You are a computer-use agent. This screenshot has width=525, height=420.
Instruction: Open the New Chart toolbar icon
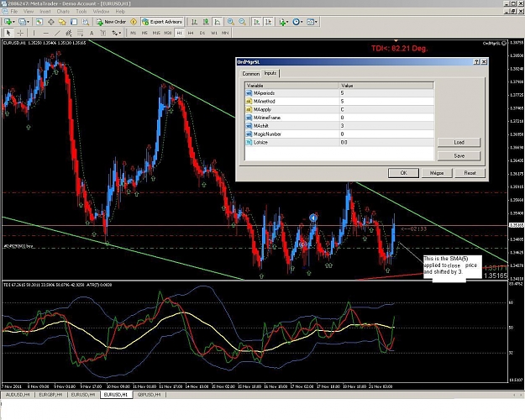tap(8, 22)
